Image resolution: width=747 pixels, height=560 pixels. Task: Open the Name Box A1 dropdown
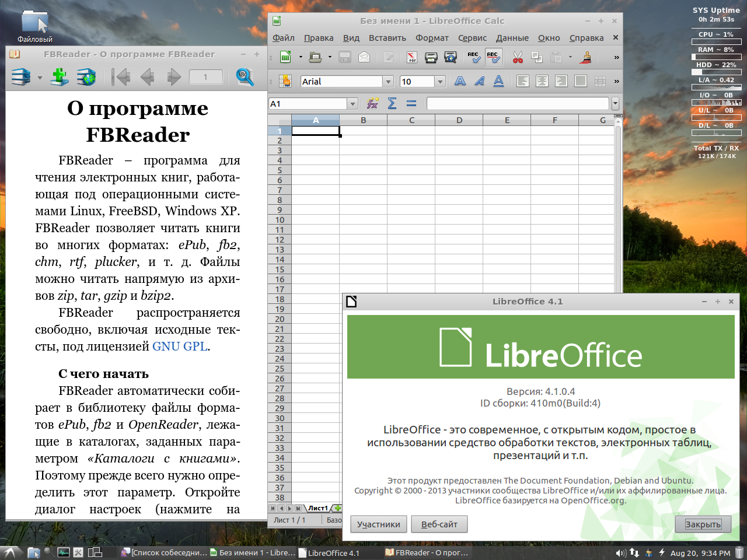click(352, 104)
